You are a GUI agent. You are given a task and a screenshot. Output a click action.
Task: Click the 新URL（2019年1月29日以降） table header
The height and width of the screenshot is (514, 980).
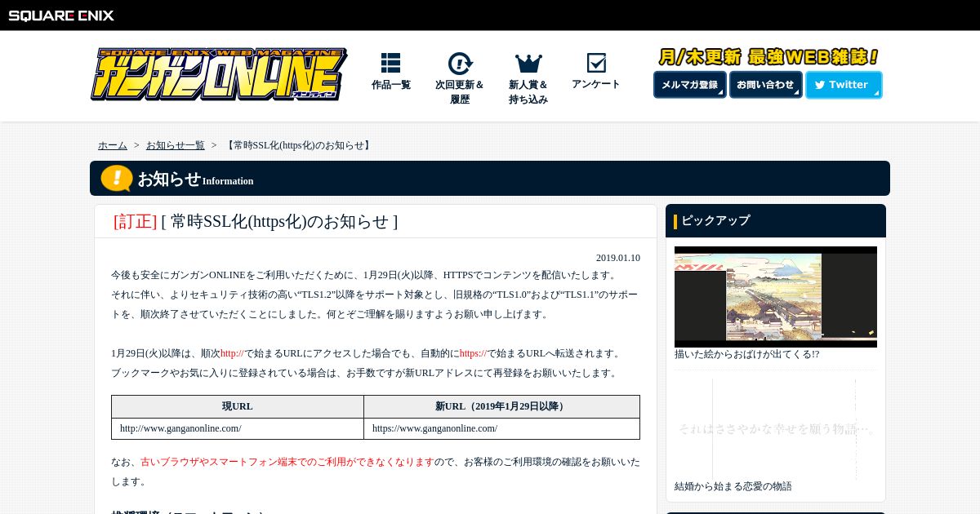click(x=501, y=406)
